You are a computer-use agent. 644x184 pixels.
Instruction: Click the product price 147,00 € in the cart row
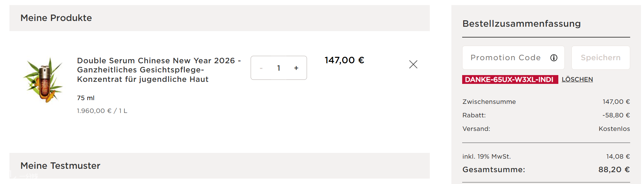(x=344, y=60)
